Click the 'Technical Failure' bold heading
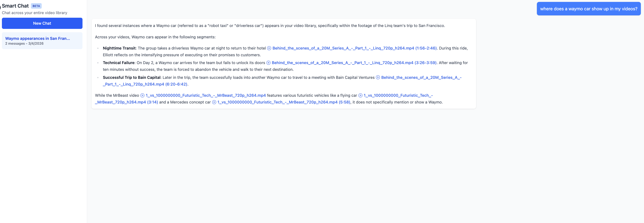Viewport: 644px width, 223px height. click(118, 63)
